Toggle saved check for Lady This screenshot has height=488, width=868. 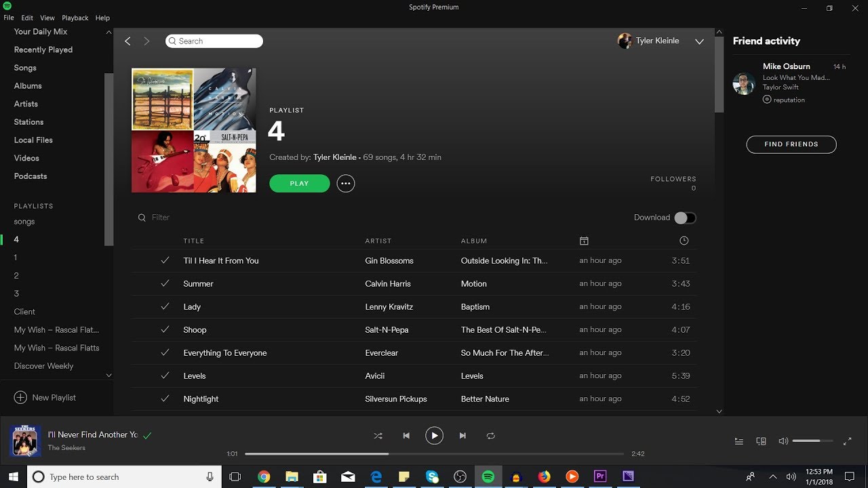click(165, 306)
